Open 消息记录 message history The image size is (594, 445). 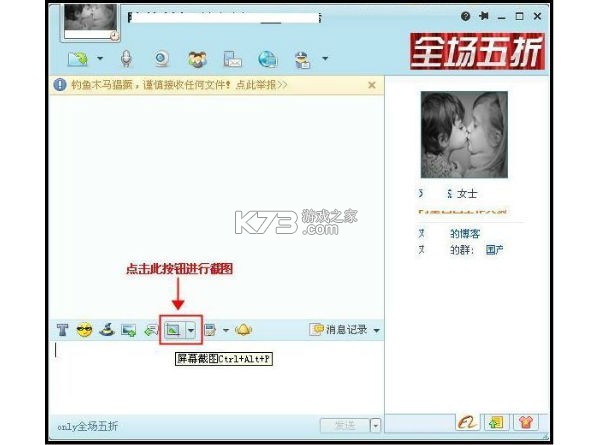point(338,329)
